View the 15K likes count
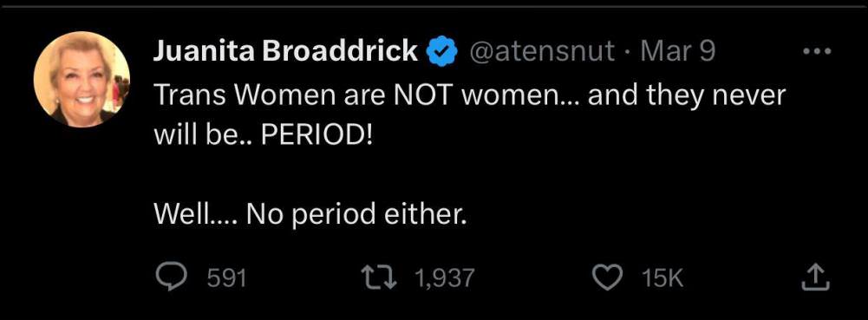The height and width of the screenshot is (320, 868). [663, 278]
